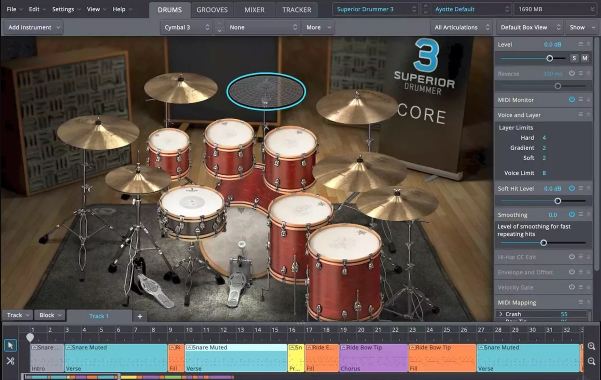Click the Show button
Viewport: 601px width, 380px height.
581,27
